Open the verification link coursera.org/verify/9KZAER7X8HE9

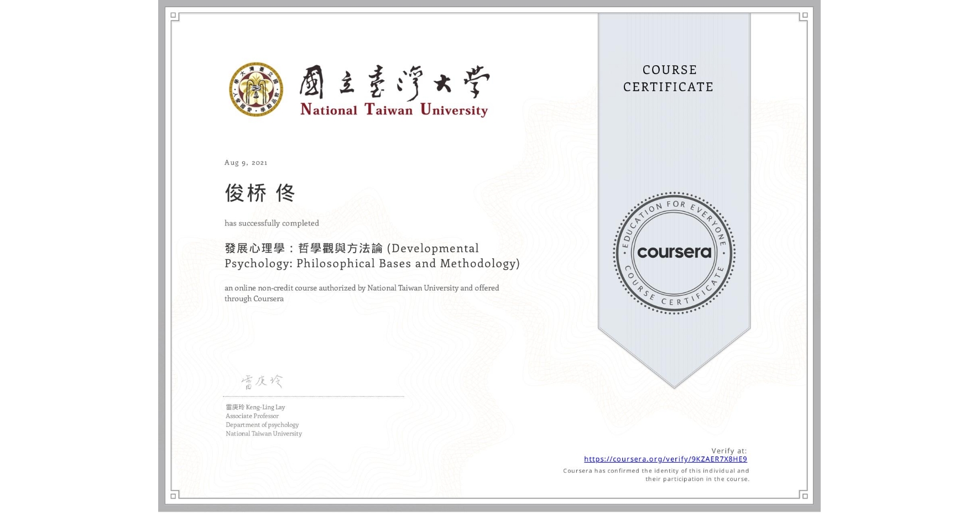666,459
